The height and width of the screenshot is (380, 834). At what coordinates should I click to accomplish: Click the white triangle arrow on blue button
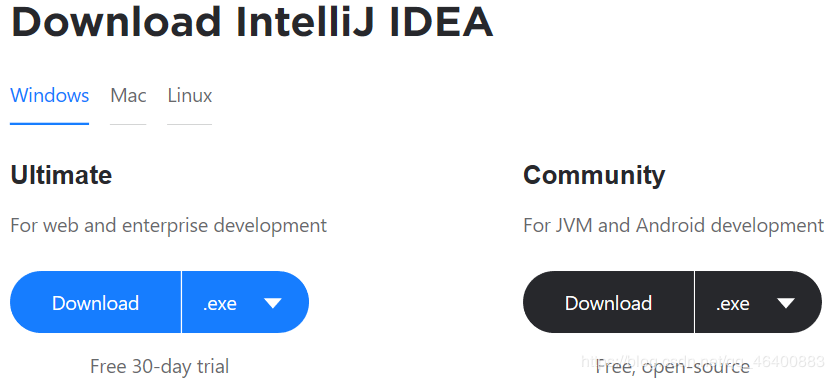tap(272, 303)
